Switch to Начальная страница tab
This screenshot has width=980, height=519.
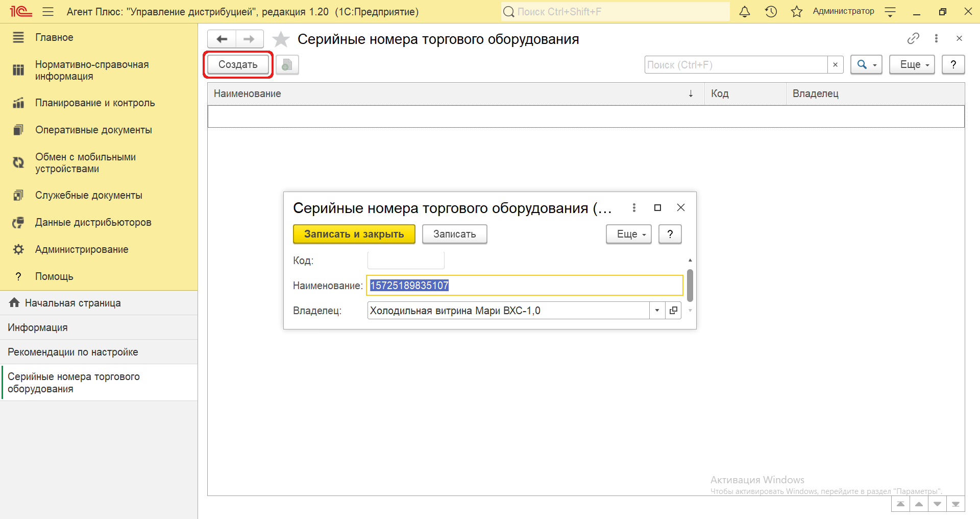click(x=99, y=303)
